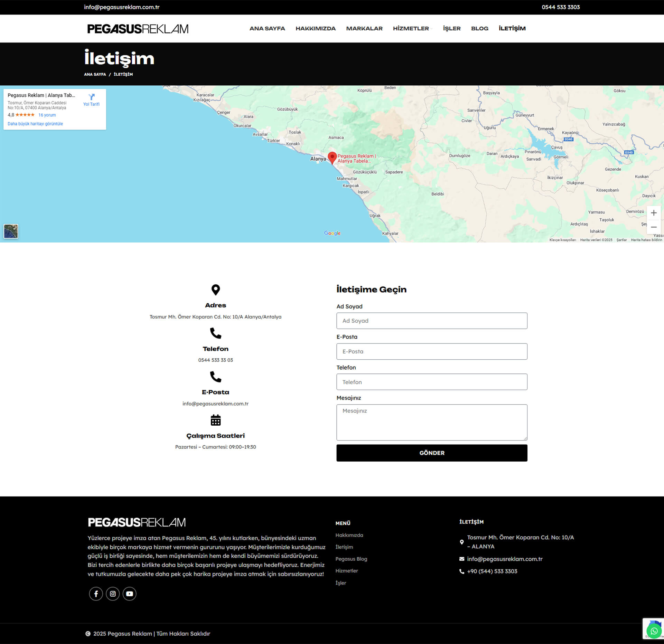Open Hizmetler in footer menu

click(347, 571)
